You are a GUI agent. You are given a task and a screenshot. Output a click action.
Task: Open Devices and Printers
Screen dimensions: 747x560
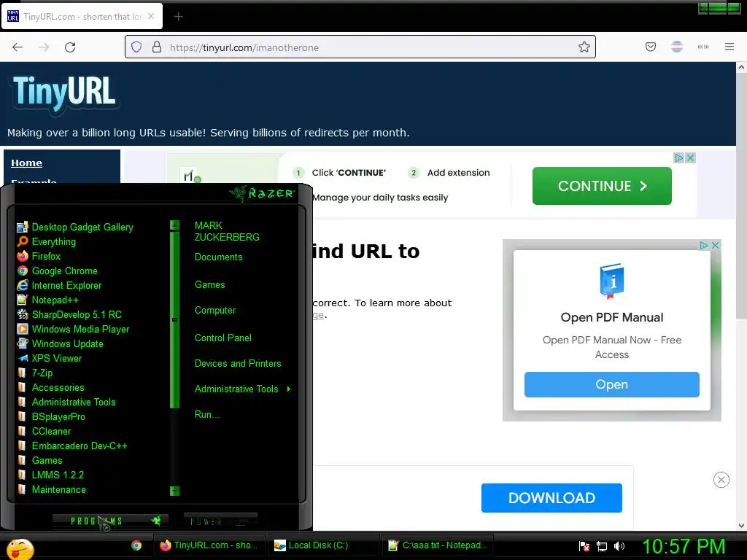click(x=238, y=364)
